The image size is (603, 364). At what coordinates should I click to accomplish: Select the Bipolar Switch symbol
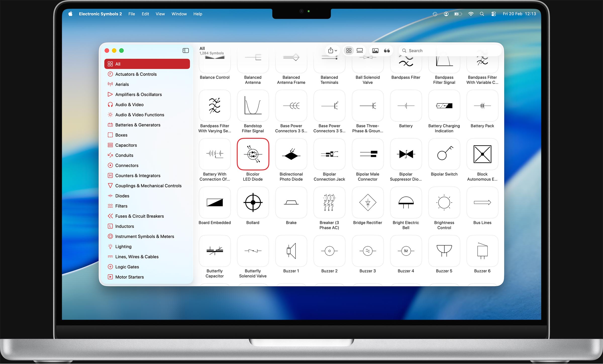444,154
